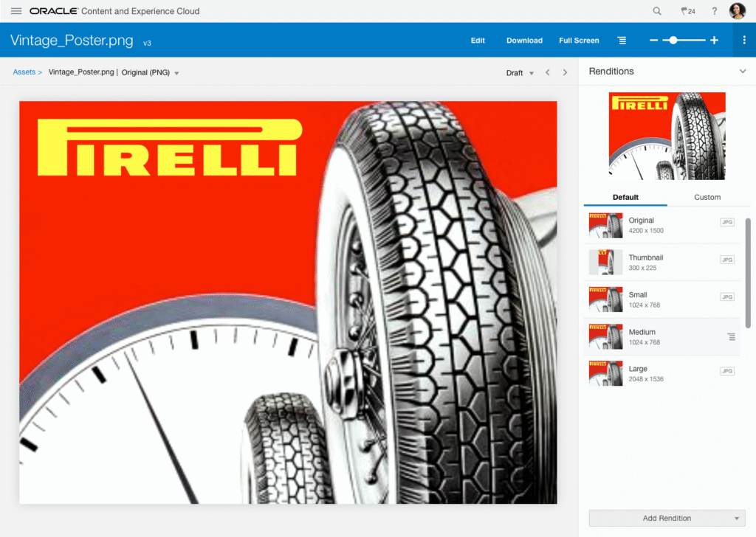Viewport: 756px width, 537px height.
Task: Click the 'Vintage_Poster.png' title in blue bar
Action: coord(72,41)
